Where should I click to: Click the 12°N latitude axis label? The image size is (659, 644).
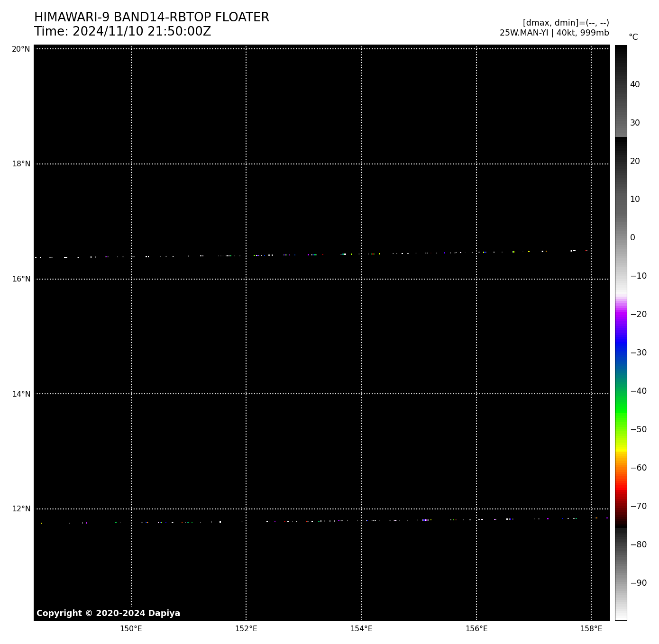tap(21, 509)
